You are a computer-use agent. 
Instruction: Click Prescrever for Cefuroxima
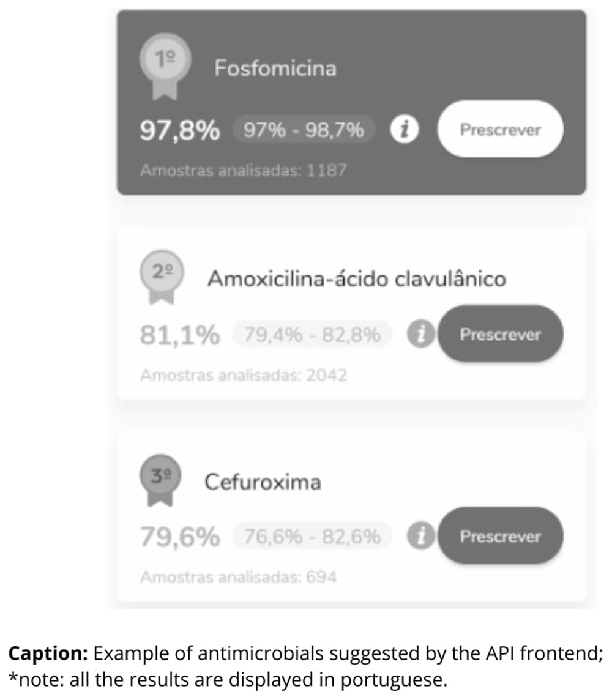click(501, 536)
